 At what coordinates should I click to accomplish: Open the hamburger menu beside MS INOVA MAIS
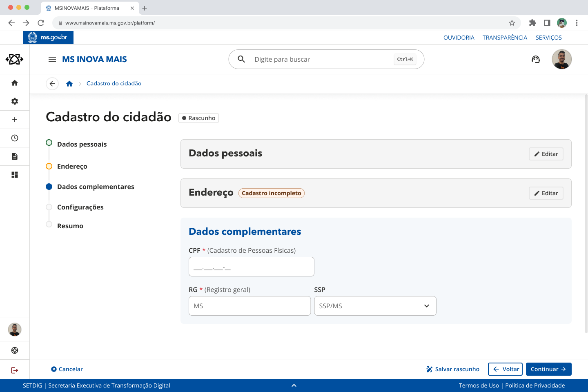52,59
